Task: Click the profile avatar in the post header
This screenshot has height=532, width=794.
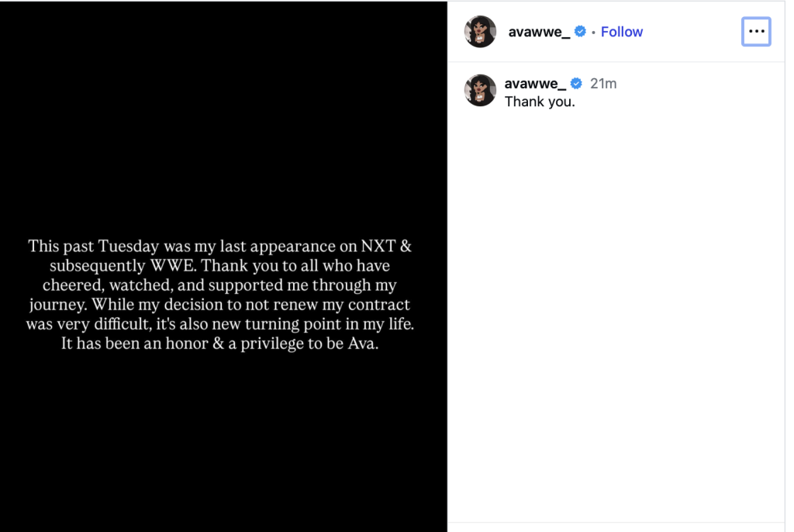Action: (x=480, y=32)
